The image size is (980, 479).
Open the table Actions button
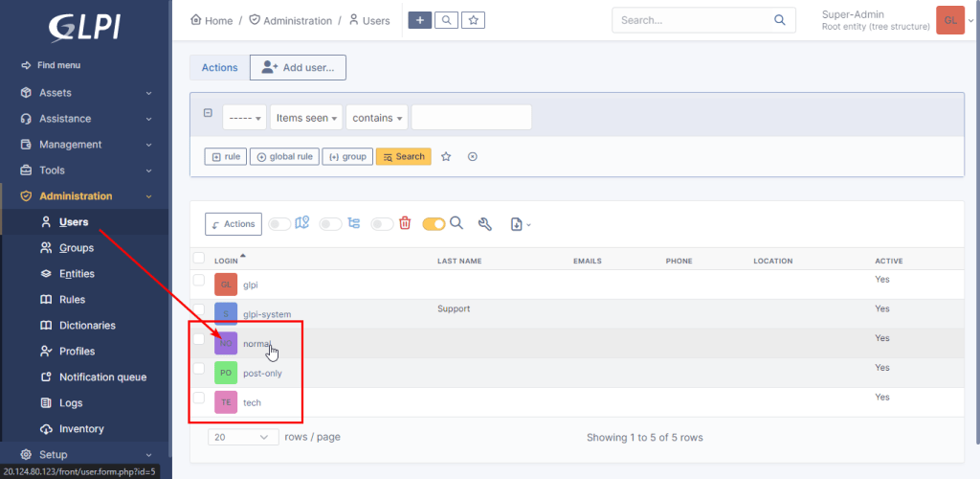[234, 224]
